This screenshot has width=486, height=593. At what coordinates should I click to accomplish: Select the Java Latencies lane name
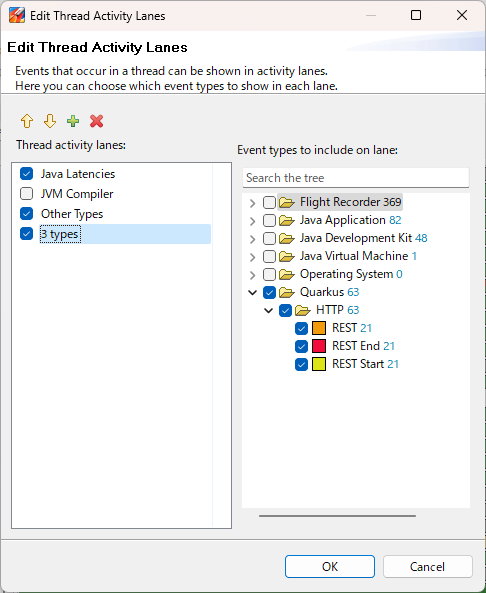78,174
